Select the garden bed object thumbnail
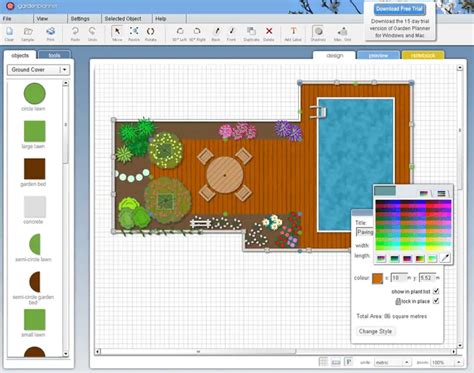 point(34,169)
